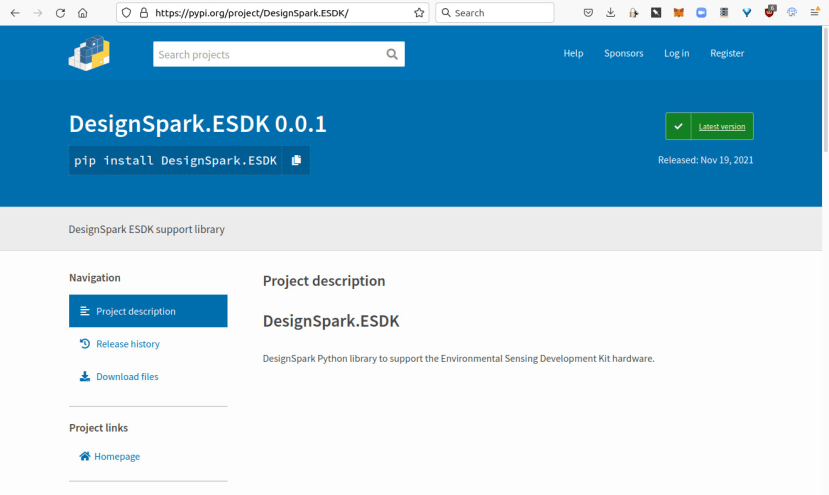Click the pip install DesignSpark.ESDK text

pyautogui.click(x=176, y=160)
